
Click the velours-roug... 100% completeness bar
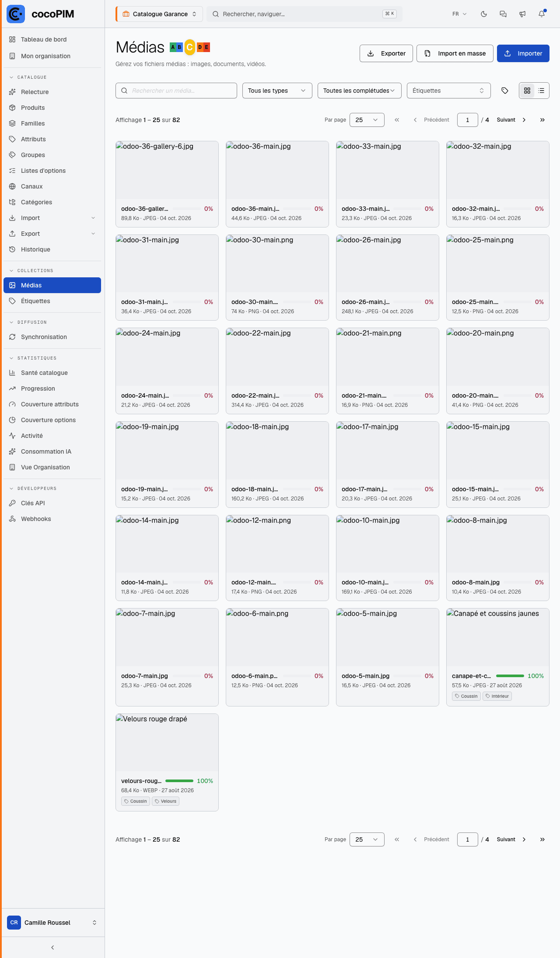coord(179,781)
